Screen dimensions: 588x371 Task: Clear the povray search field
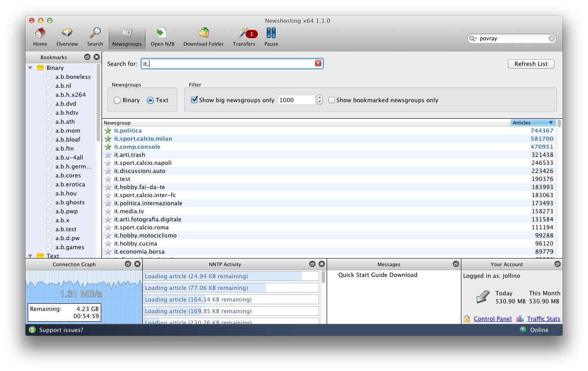click(x=552, y=39)
